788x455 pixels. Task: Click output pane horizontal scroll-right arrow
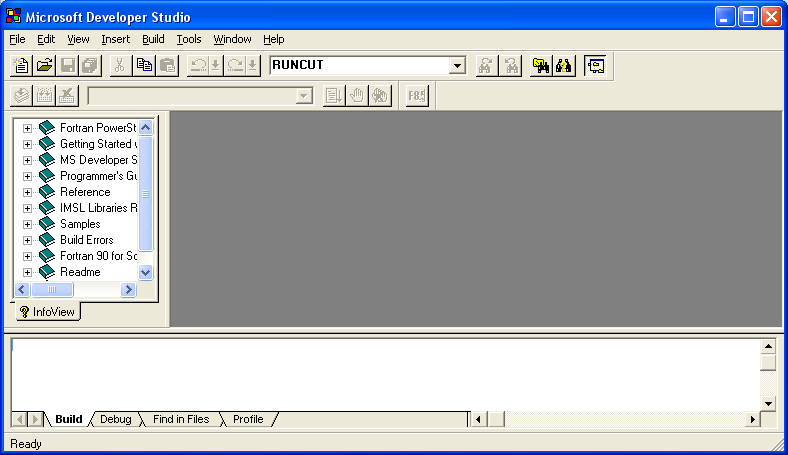pos(752,419)
